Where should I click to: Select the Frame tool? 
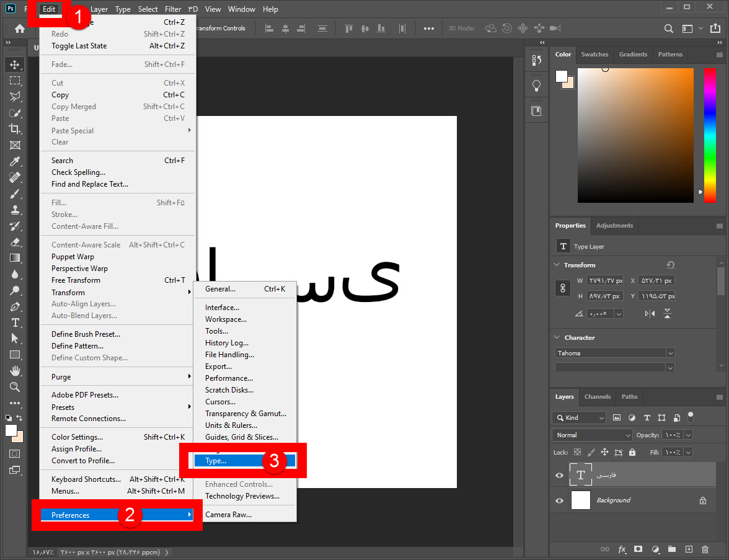click(15, 145)
